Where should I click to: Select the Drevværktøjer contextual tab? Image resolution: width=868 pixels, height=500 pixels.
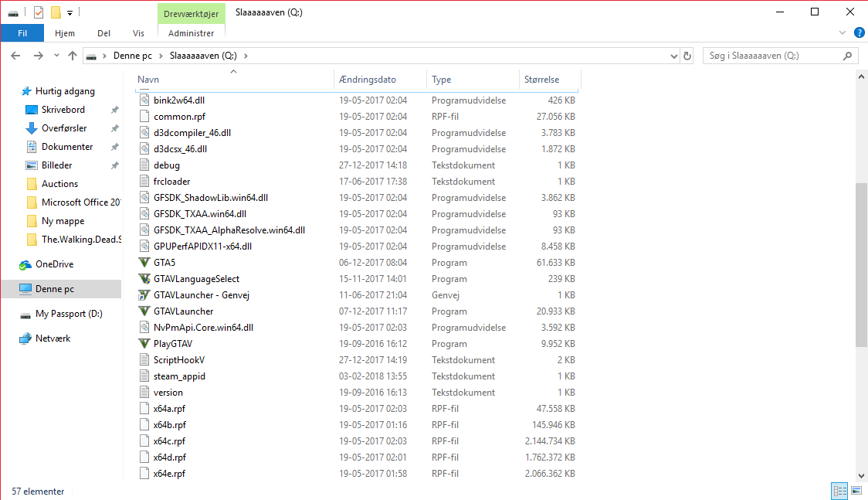[x=191, y=13]
